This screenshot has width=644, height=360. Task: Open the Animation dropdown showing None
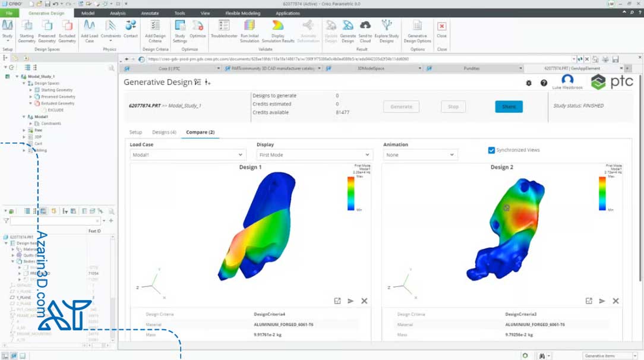coord(420,155)
